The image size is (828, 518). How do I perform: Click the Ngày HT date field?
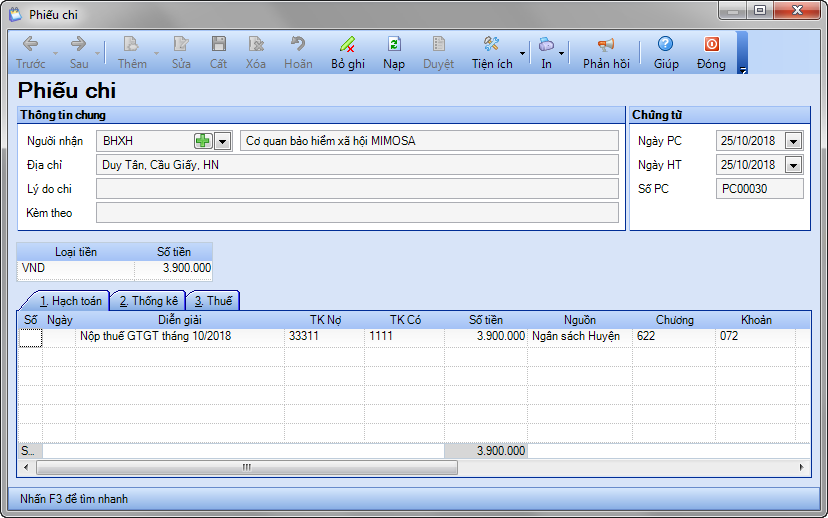[x=750, y=165]
